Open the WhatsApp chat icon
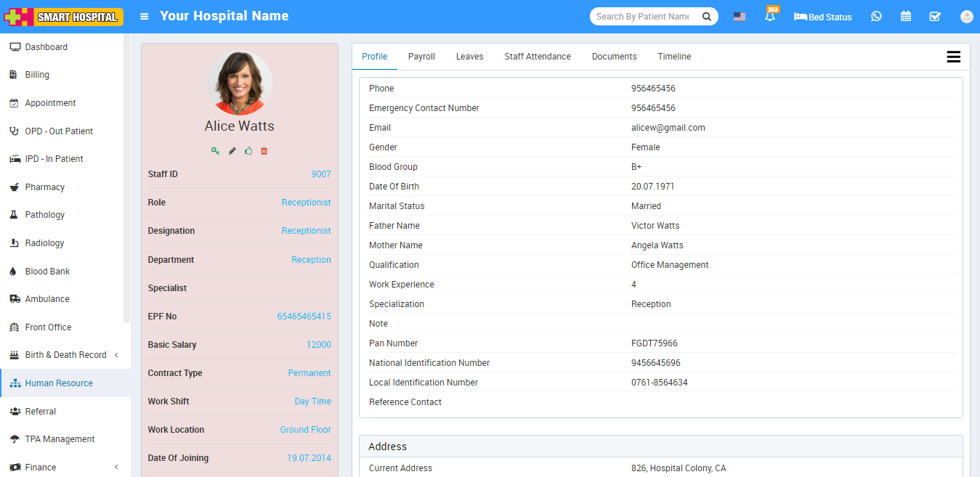The image size is (980, 477). 876,17
